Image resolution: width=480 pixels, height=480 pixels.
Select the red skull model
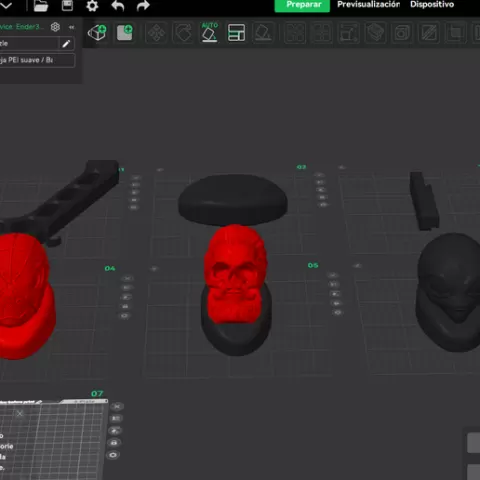235,273
